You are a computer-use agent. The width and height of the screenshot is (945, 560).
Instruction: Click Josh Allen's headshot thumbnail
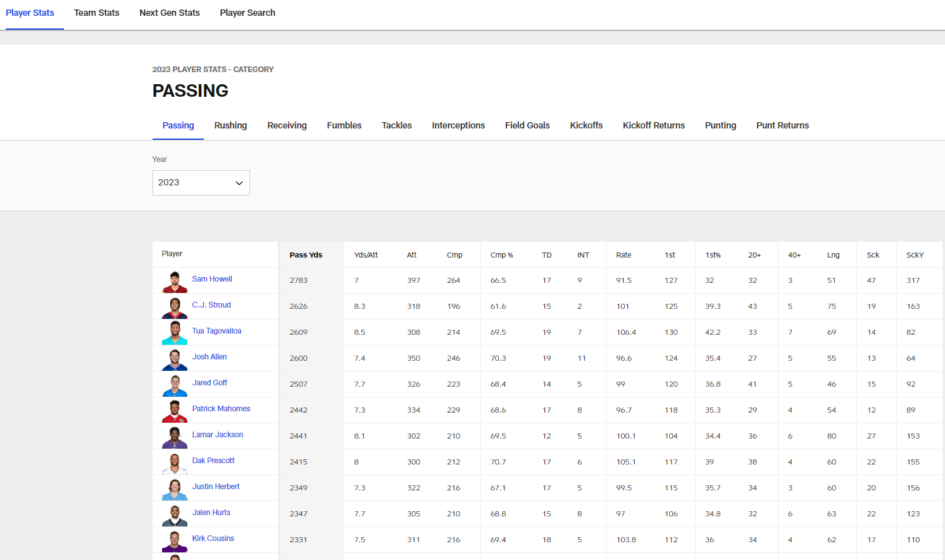[174, 359]
